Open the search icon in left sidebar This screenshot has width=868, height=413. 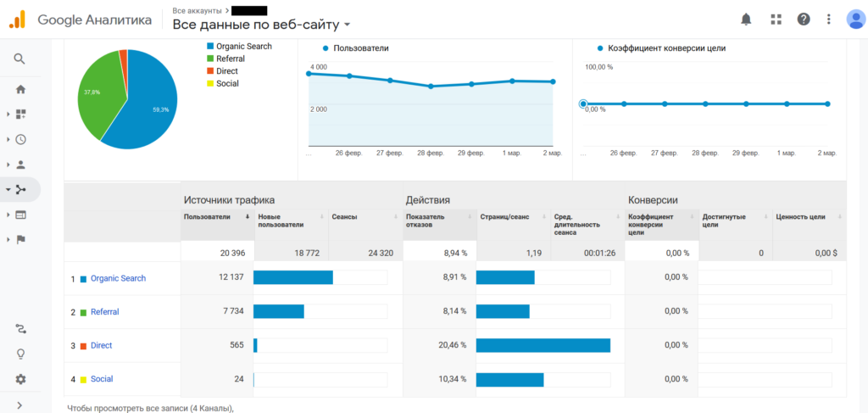coord(20,59)
